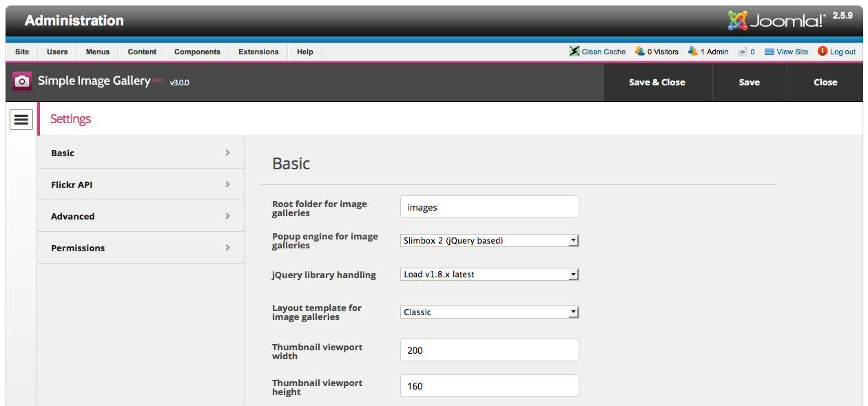Click the '1 Admin' status text
This screenshot has width=868, height=406.
(x=714, y=52)
